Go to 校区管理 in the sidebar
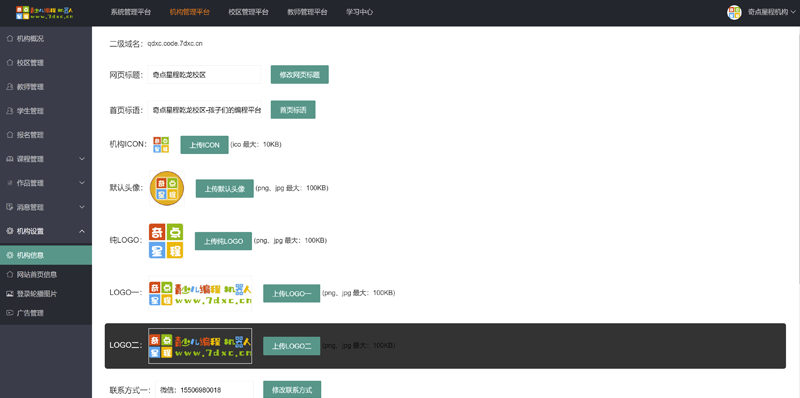800x398 pixels. [x=46, y=63]
